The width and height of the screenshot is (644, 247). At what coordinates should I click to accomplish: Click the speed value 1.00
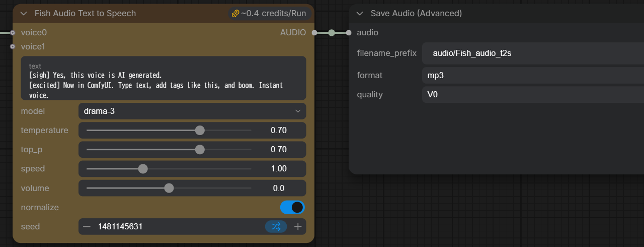pyautogui.click(x=279, y=169)
